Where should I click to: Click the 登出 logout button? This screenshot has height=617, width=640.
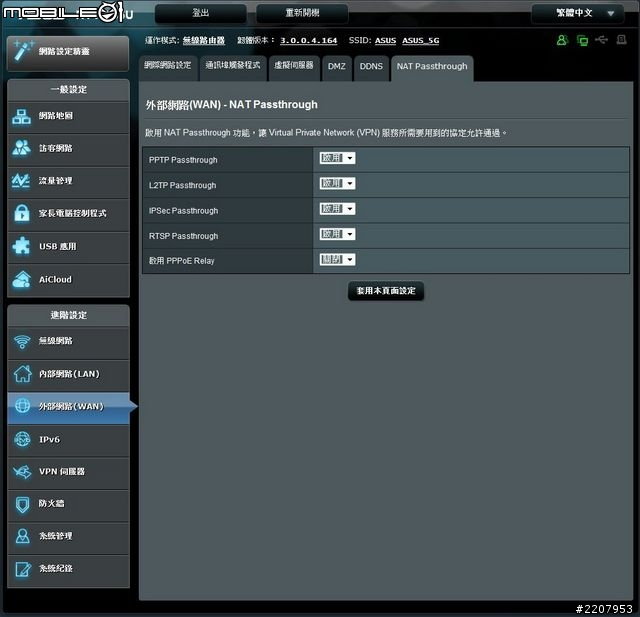(200, 13)
